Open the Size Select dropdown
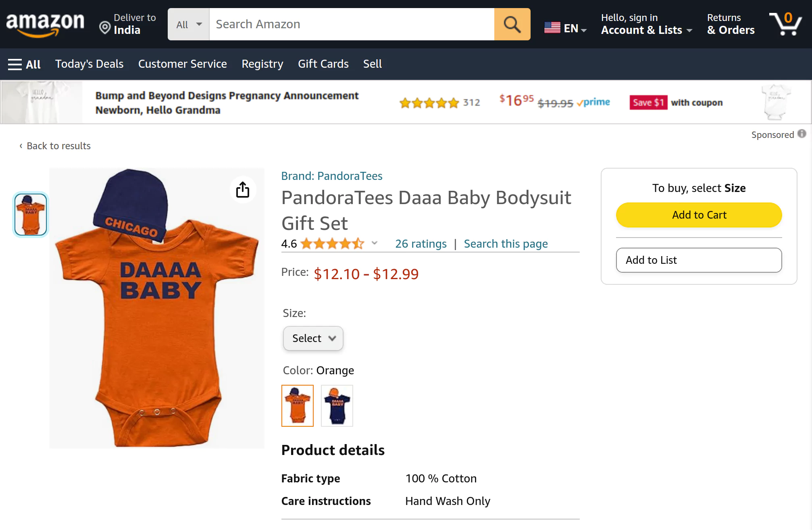This screenshot has height=530, width=812. [313, 338]
